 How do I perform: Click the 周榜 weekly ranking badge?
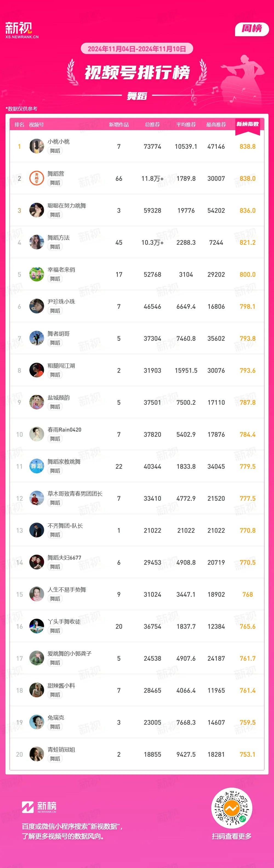[252, 29]
